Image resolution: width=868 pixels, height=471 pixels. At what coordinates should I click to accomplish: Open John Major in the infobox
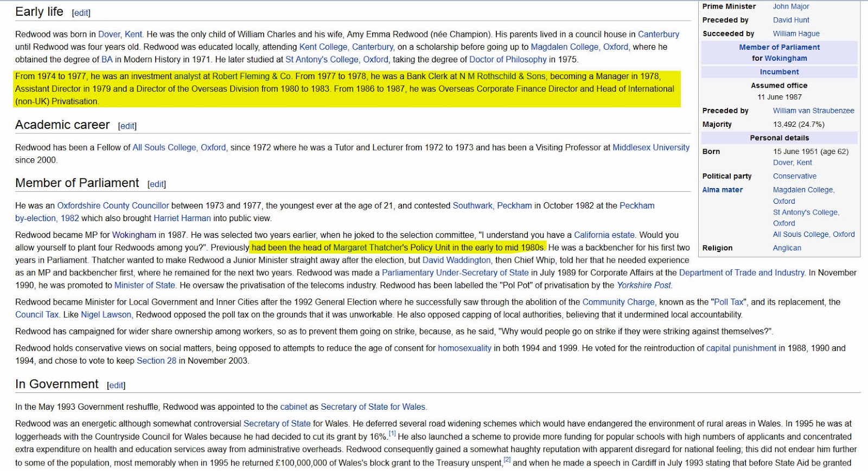pos(790,7)
